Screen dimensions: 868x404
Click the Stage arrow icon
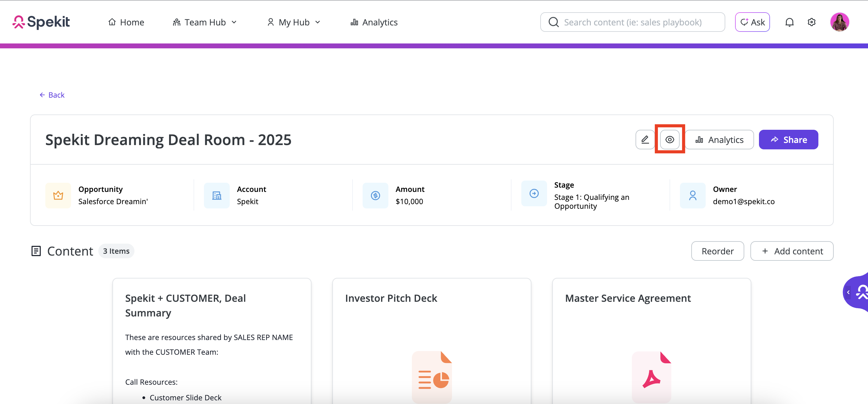click(x=534, y=193)
